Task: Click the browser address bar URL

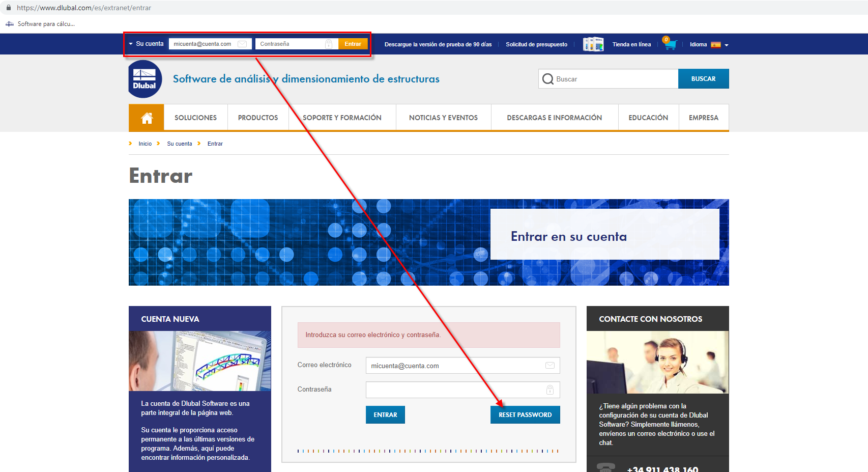Action: click(84, 8)
